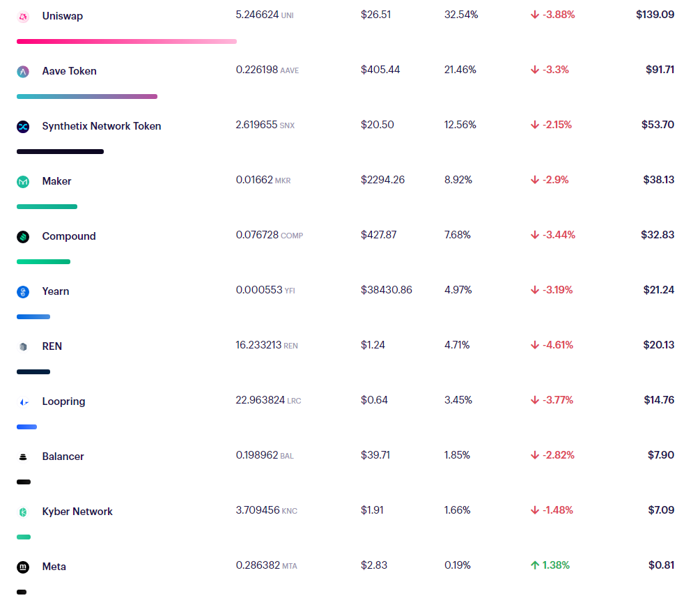Click the Meta token icon
Viewport: 700px width, 598px height.
click(x=23, y=567)
